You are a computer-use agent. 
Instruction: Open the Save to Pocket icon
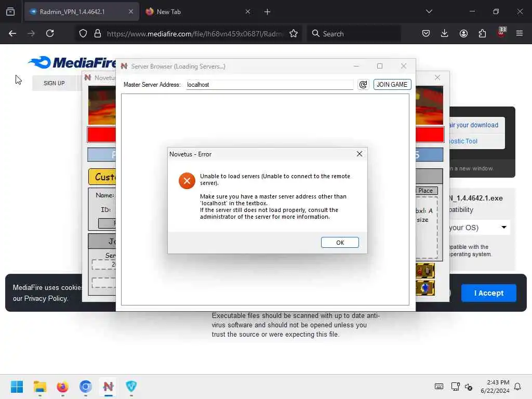[x=426, y=34]
